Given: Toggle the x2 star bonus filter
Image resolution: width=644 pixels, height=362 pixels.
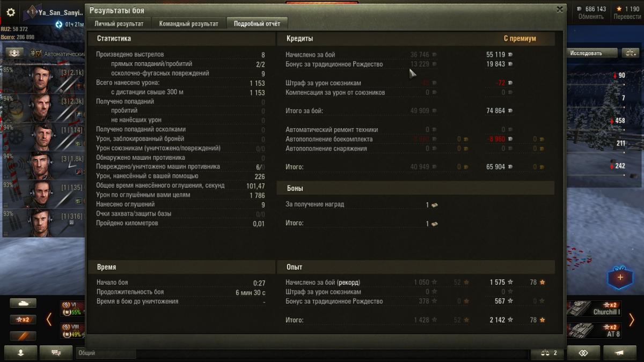Looking at the screenshot, I should point(23,320).
